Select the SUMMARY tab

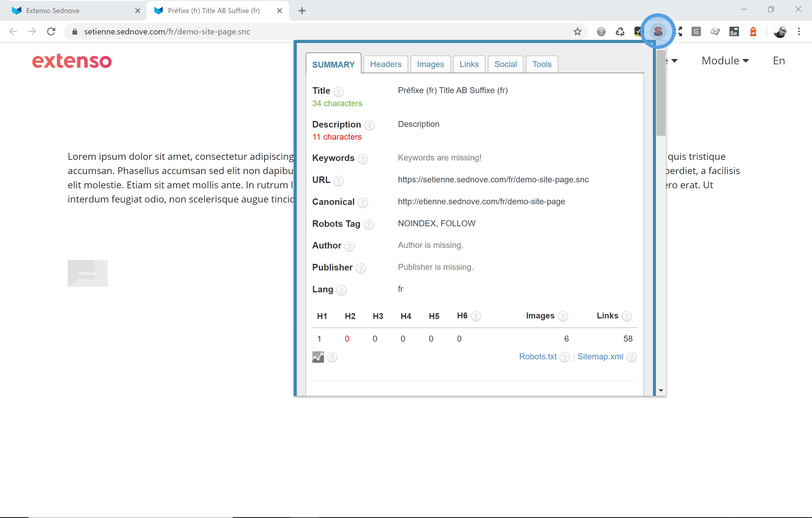(333, 64)
